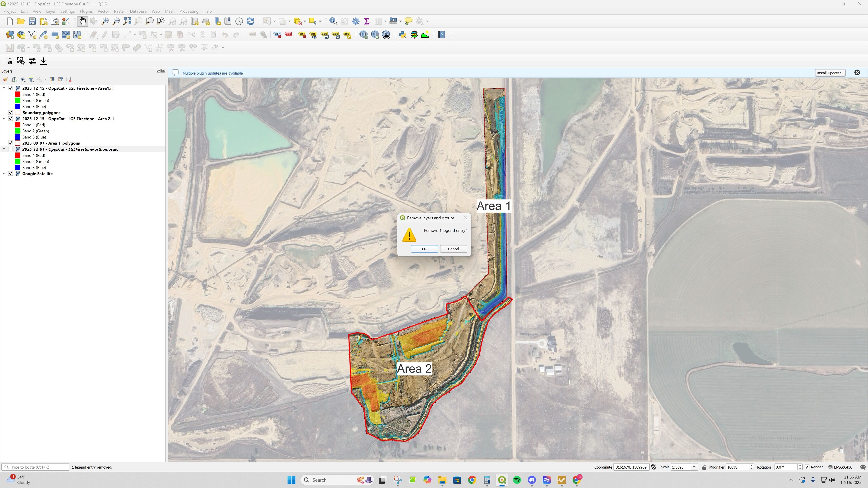Click the Install Updates... button
The image size is (868, 488).
[x=830, y=73]
